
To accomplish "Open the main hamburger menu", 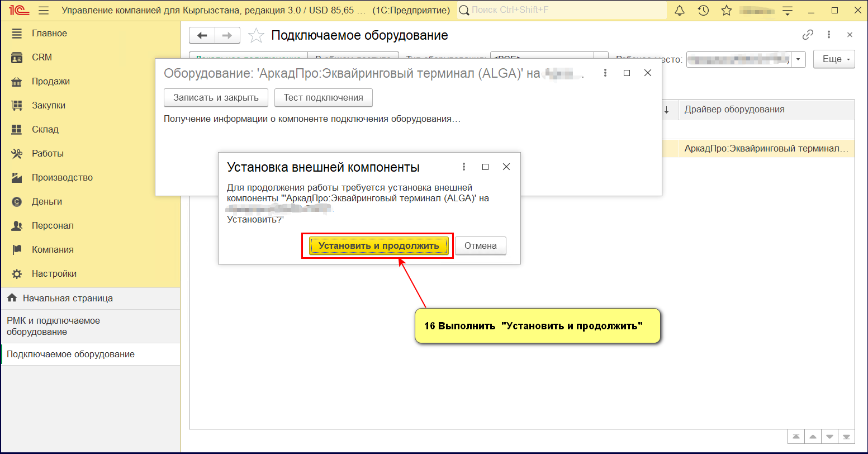I will point(44,11).
